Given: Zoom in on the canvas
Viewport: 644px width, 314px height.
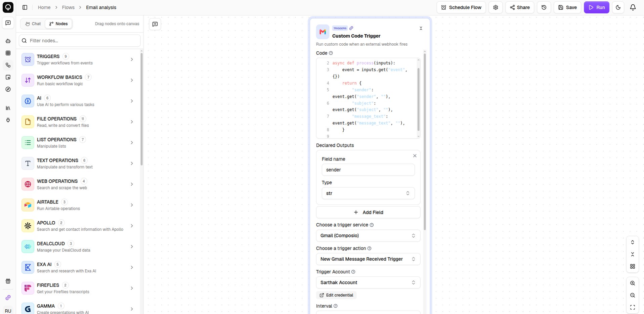Looking at the screenshot, I should click(x=633, y=283).
